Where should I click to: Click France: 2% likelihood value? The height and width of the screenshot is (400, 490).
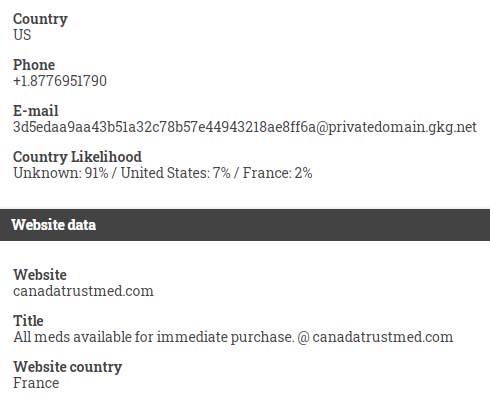coord(277,173)
